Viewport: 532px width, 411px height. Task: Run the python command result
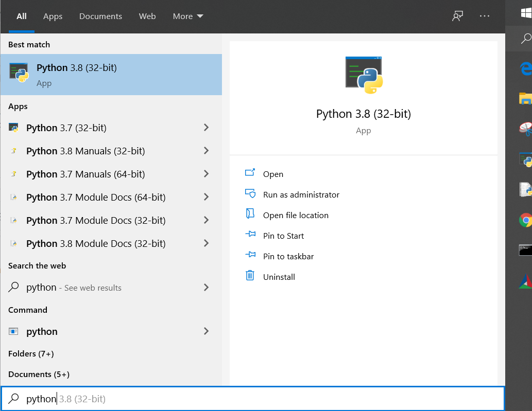point(111,331)
